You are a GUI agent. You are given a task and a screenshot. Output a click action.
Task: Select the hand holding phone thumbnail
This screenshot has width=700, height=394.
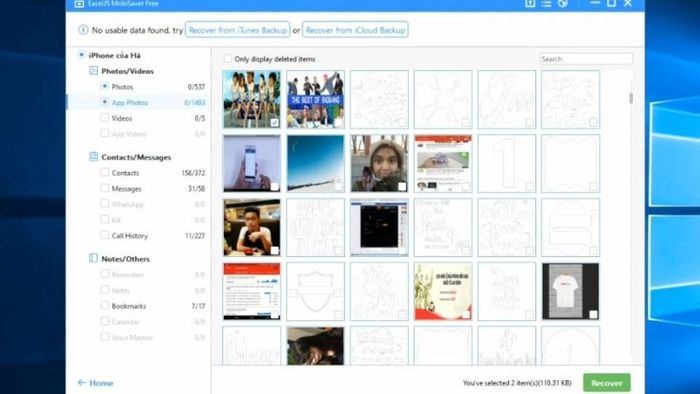252,163
